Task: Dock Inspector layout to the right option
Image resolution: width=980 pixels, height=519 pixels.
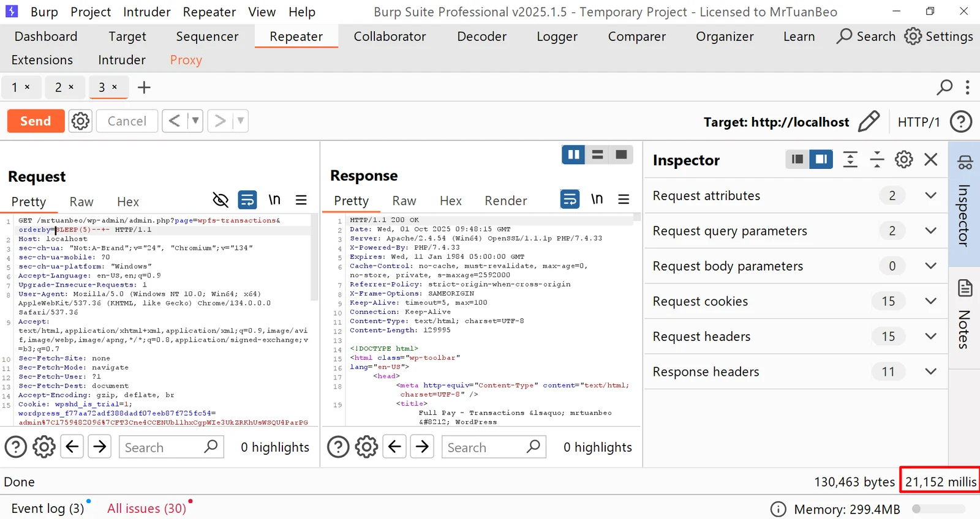Action: (x=821, y=160)
